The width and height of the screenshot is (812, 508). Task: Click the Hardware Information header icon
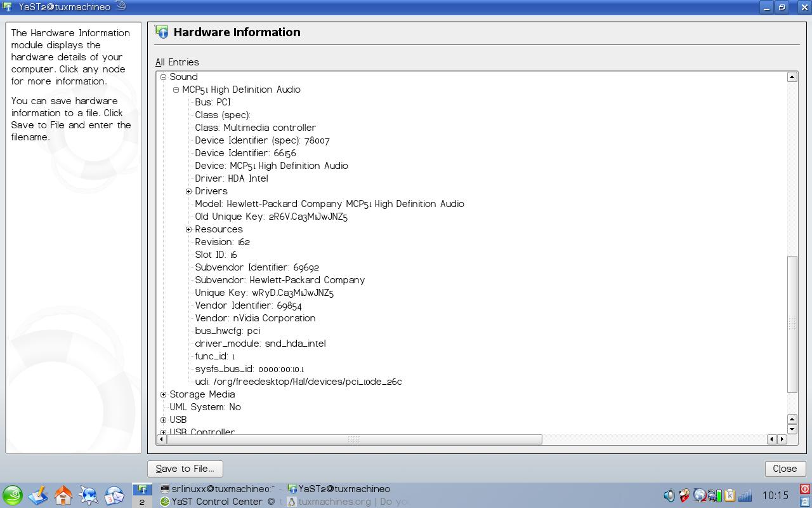point(162,32)
